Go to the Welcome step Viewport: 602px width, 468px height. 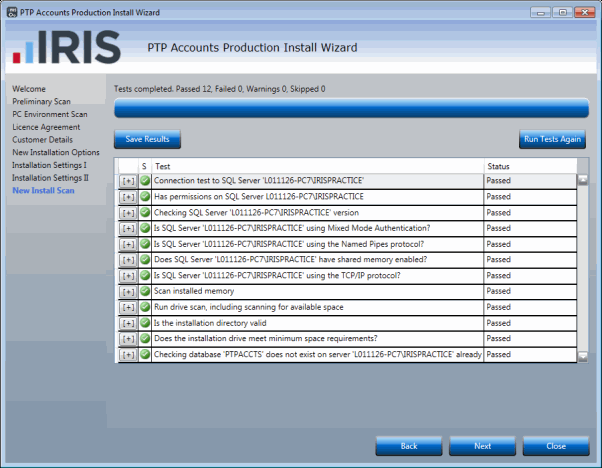pos(29,89)
